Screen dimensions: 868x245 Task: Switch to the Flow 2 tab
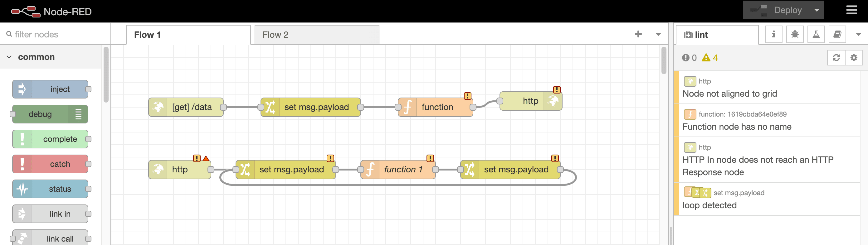[x=316, y=35]
